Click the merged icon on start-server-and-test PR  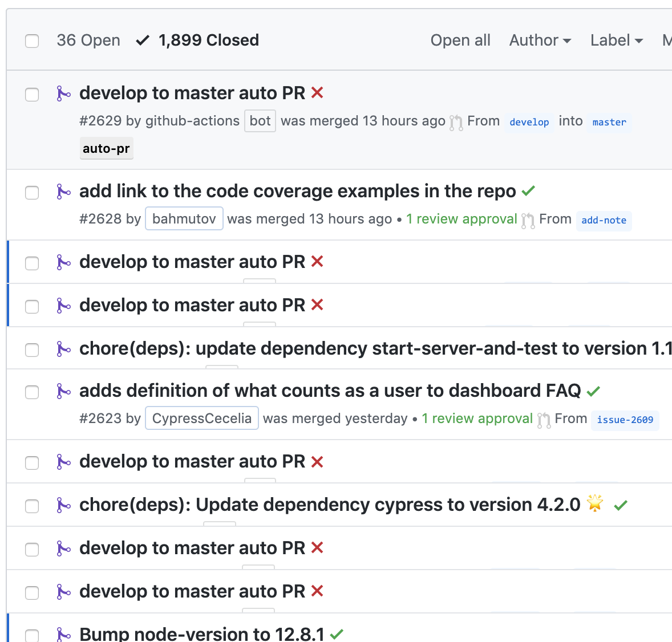click(64, 349)
